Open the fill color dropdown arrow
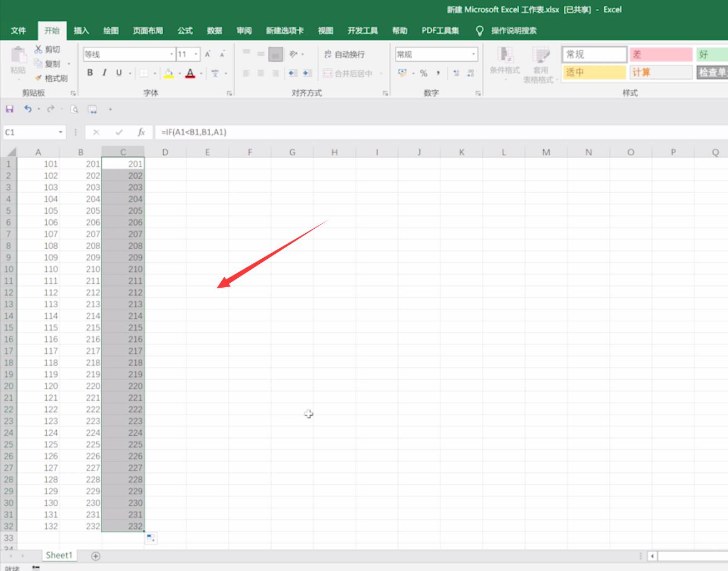728x571 pixels. [179, 73]
